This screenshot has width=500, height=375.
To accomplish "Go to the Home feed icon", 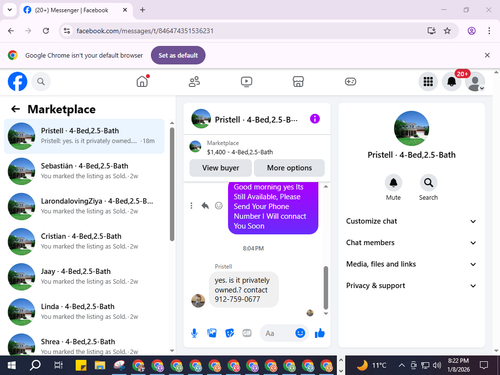I will point(142,81).
